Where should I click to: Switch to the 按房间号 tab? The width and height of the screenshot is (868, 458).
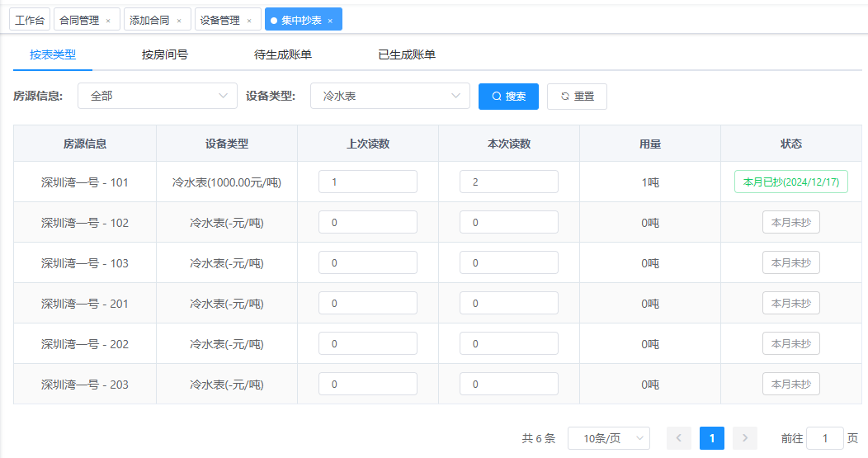point(165,55)
